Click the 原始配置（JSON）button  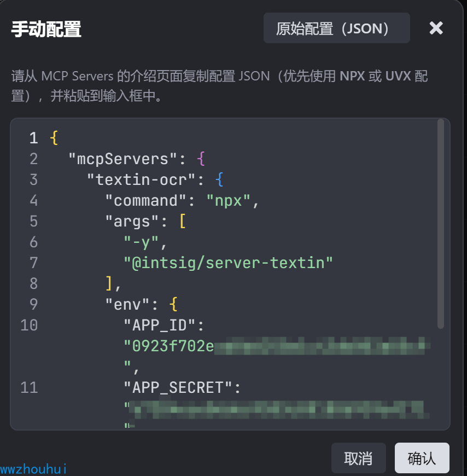point(336,28)
